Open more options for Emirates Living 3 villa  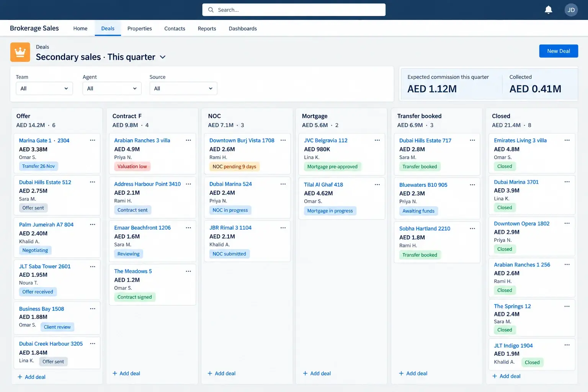pos(567,140)
